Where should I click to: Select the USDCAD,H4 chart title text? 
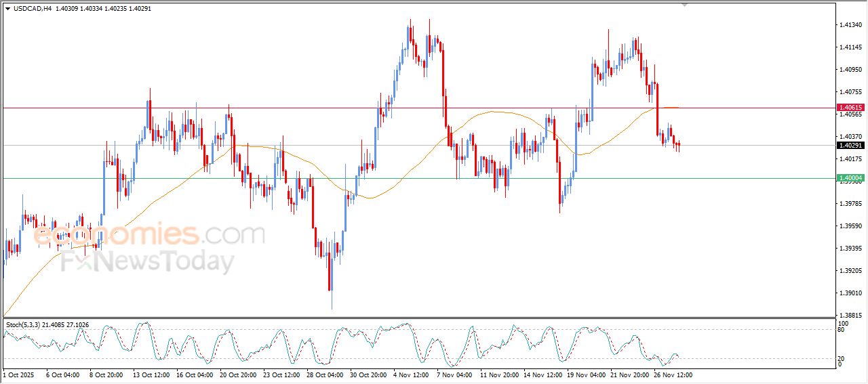(33, 9)
